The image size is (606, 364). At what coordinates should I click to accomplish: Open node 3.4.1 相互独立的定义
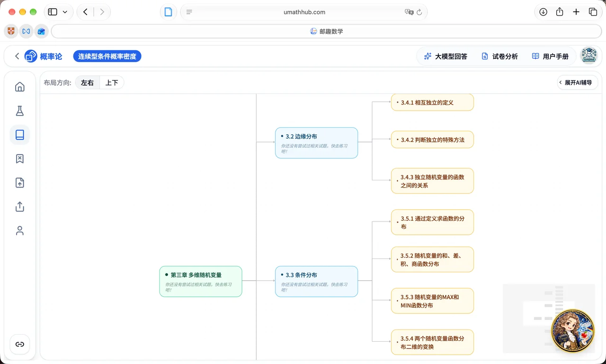[x=432, y=102]
